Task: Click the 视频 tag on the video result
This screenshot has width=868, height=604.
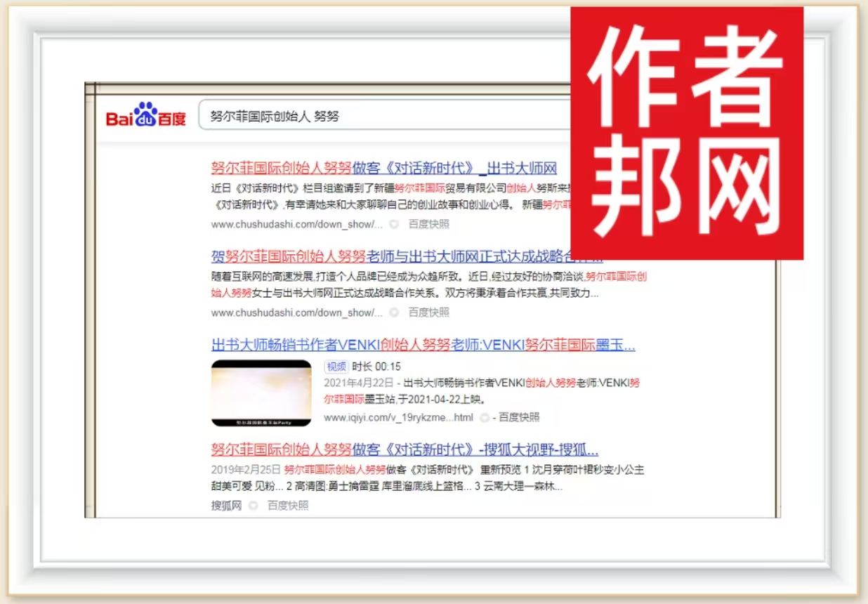Action: point(336,367)
